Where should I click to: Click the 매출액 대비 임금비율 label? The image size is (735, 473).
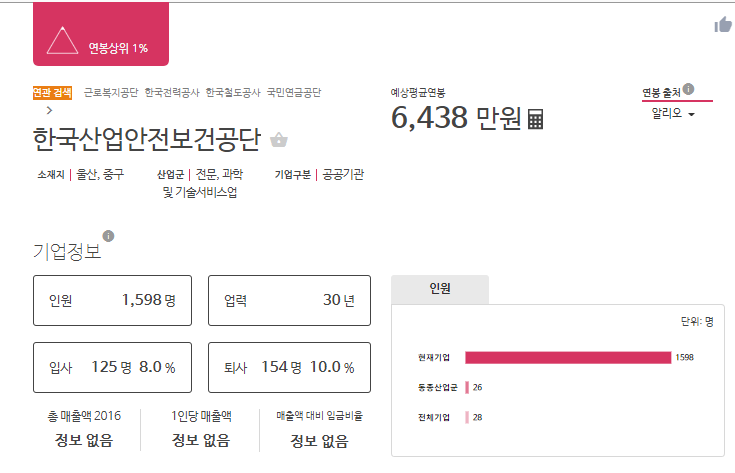point(319,416)
